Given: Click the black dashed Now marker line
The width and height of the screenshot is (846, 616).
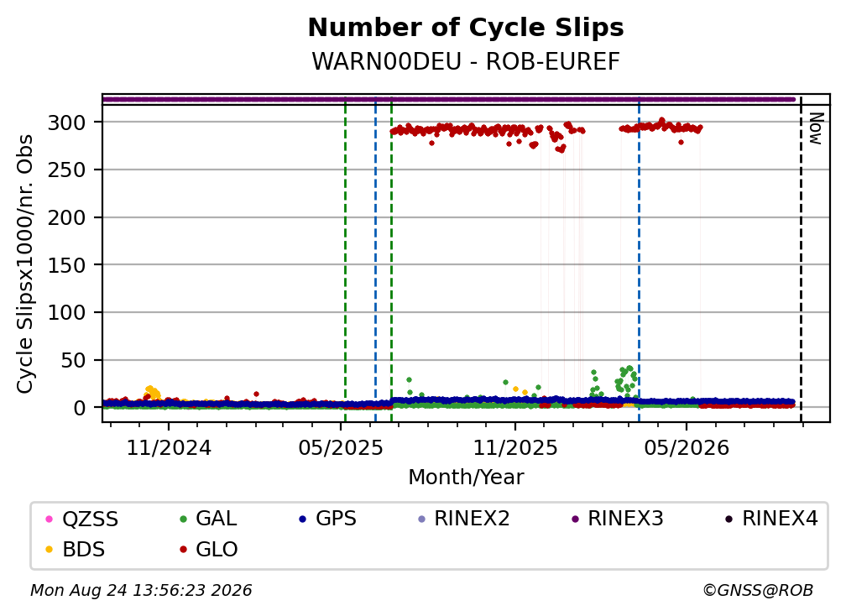Looking at the screenshot, I should pos(801,259).
